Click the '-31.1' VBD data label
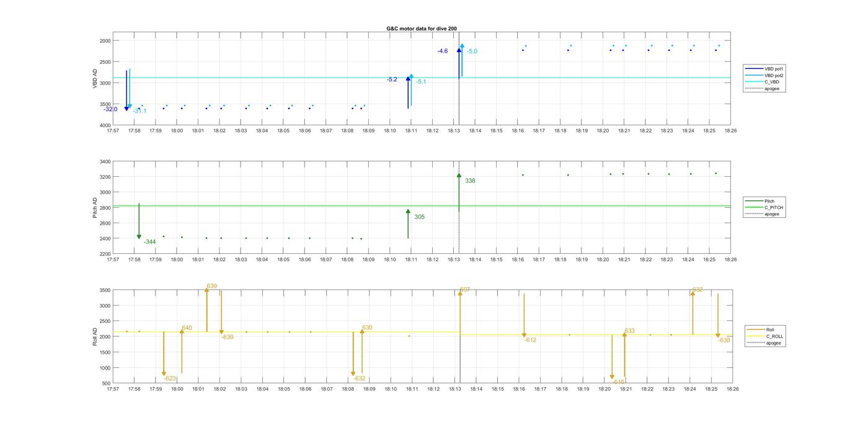This screenshot has width=868, height=430. pyautogui.click(x=139, y=111)
